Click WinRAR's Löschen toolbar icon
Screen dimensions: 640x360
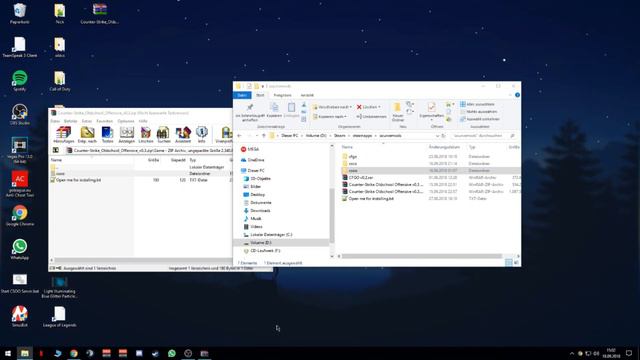pyautogui.click(x=146, y=134)
